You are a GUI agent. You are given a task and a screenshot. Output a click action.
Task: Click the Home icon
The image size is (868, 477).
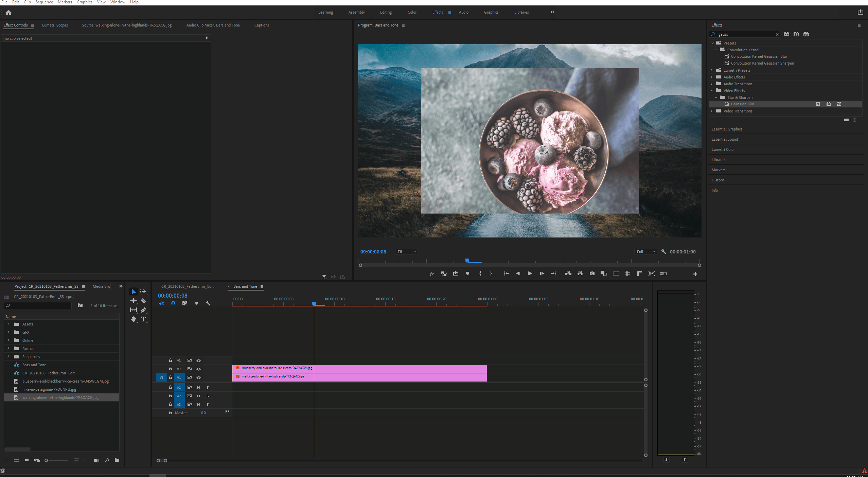coord(8,13)
